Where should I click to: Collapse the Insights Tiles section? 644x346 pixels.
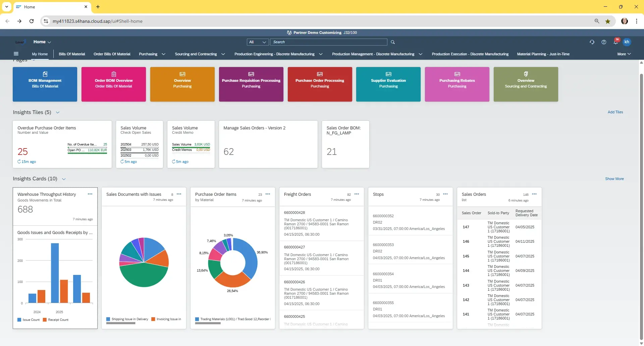(58, 112)
